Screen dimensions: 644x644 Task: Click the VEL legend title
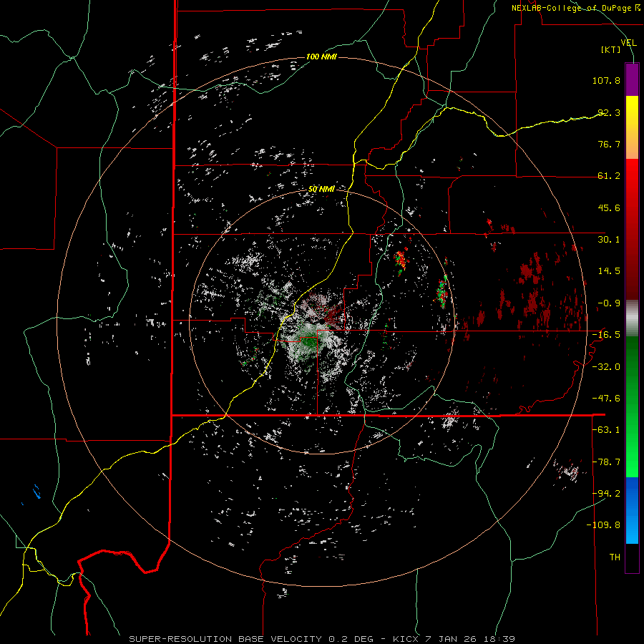point(628,43)
